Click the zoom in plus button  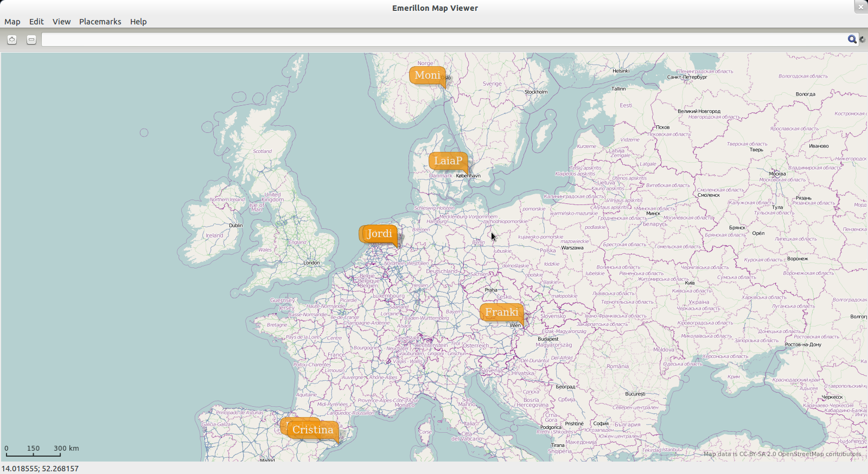(x=12, y=40)
